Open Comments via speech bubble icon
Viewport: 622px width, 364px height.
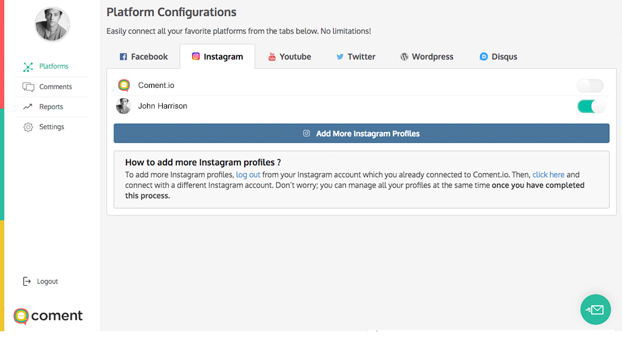(28, 87)
